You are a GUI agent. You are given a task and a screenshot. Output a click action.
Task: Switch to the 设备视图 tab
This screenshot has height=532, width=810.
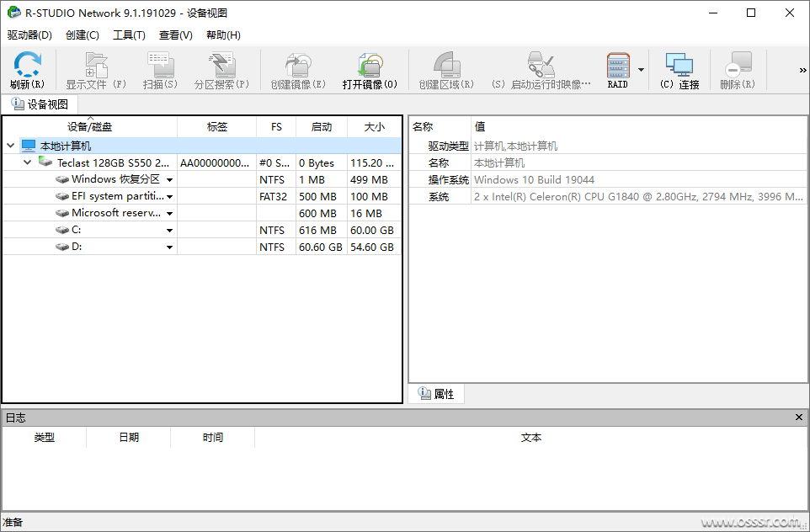click(x=40, y=104)
